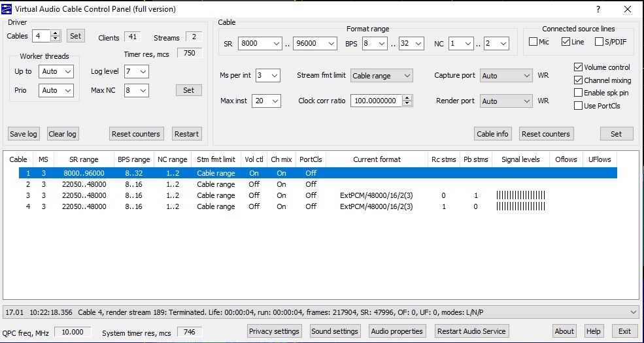Increase Cables count with the up spinner arrow
This screenshot has width=644, height=343.
pos(56,33)
